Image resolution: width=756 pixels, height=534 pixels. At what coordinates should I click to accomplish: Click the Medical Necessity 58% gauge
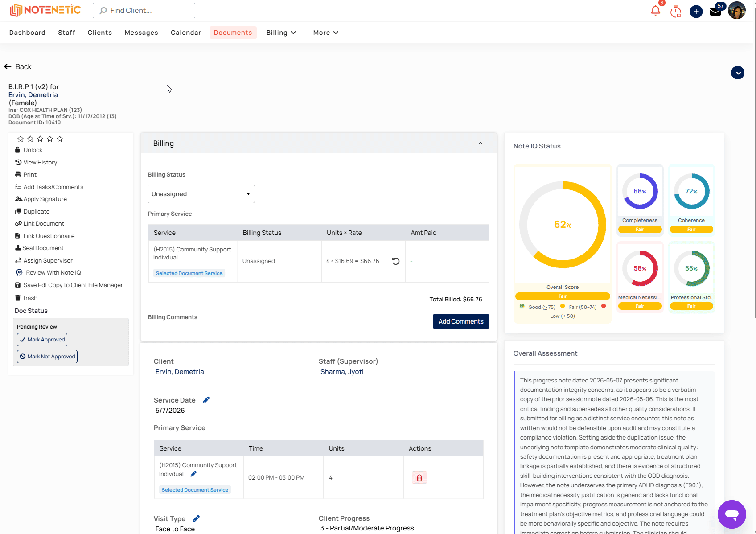click(640, 268)
